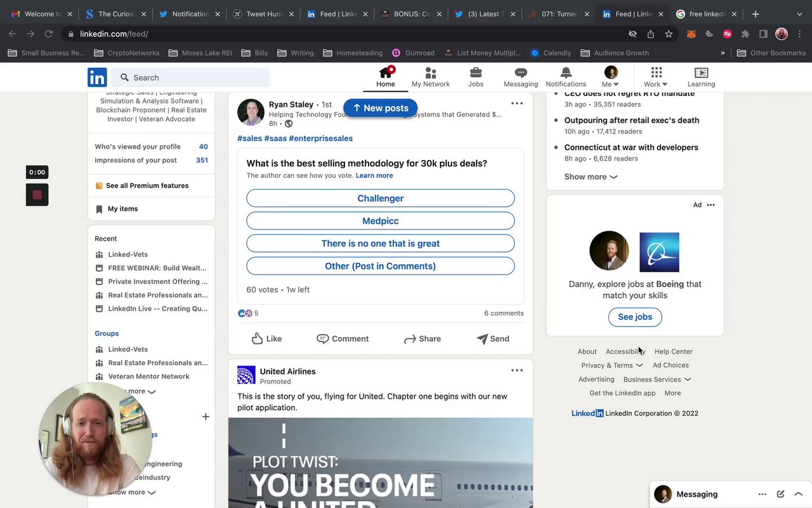Open Notifications bell

tap(566, 77)
